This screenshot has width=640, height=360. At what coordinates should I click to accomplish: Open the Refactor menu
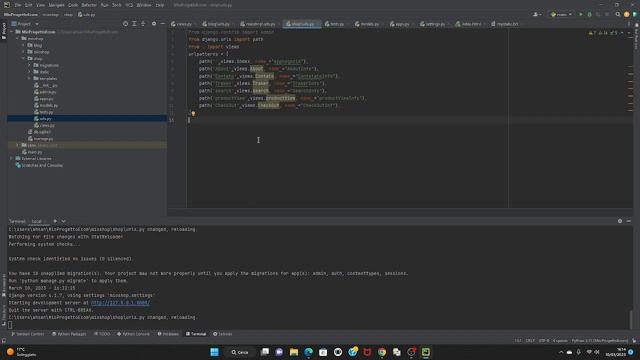(x=89, y=5)
